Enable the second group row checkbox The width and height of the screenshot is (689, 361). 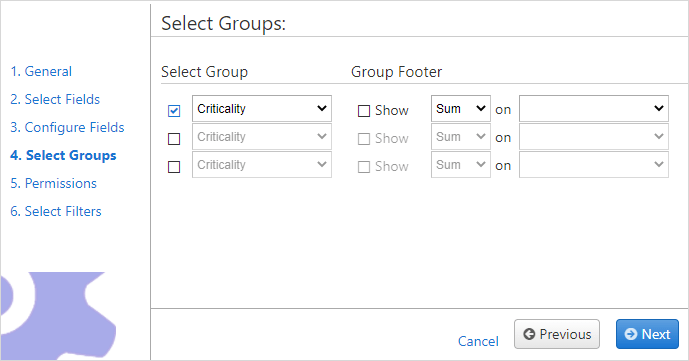(174, 139)
